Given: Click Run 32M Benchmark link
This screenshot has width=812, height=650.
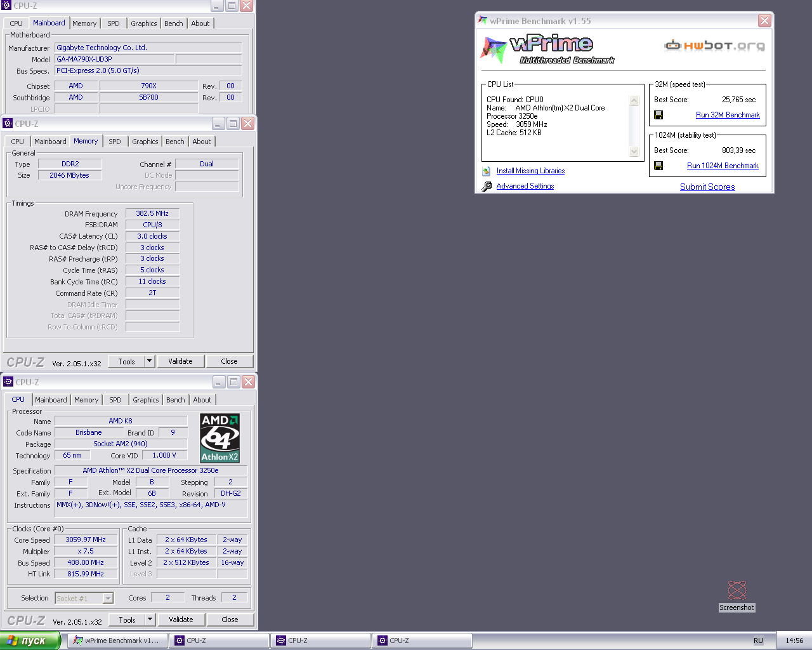Looking at the screenshot, I should [728, 115].
